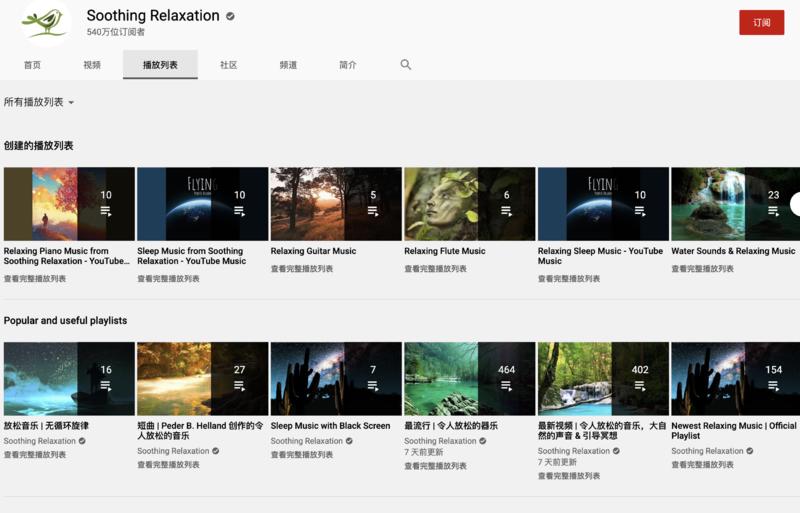Click the 540万位订阅者 subscriber count

[116, 32]
